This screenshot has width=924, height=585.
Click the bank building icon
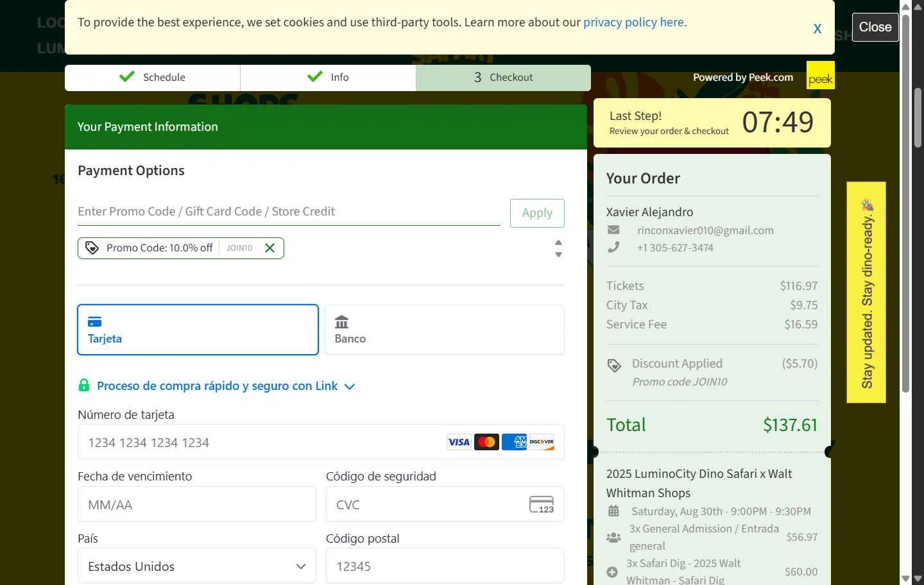click(x=342, y=322)
